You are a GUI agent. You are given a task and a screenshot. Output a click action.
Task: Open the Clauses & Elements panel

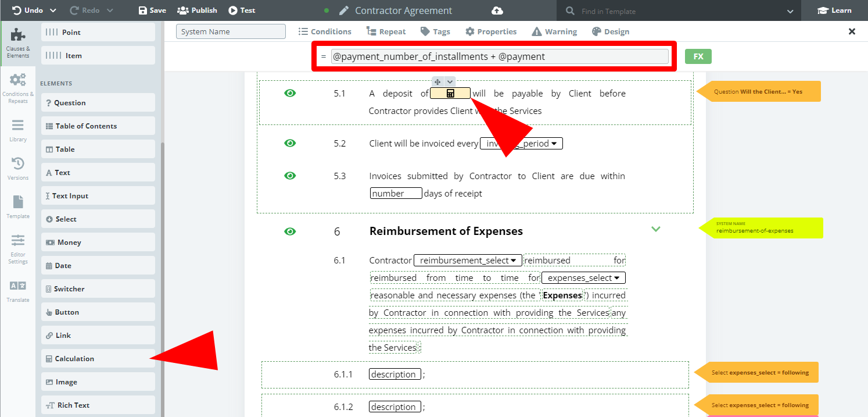click(18, 42)
